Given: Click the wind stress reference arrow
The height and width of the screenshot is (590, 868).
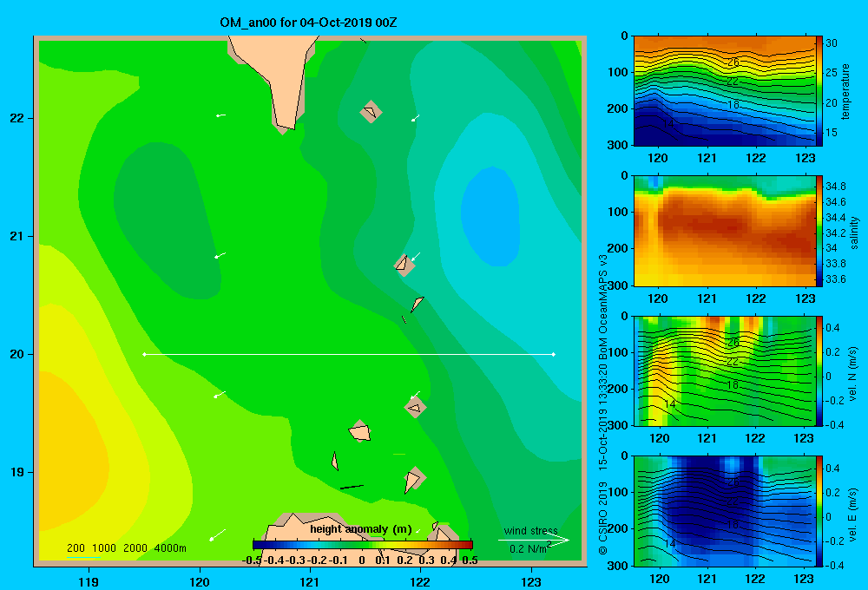Looking at the screenshot, I should point(534,540).
